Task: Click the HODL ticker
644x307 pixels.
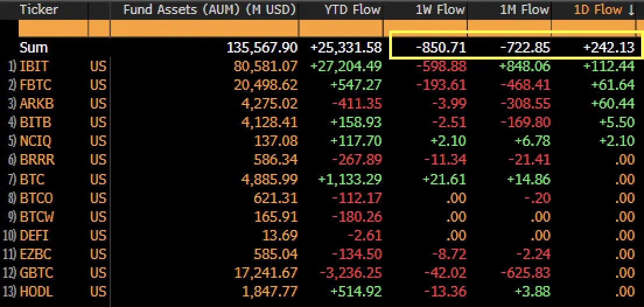Action: coord(35,292)
